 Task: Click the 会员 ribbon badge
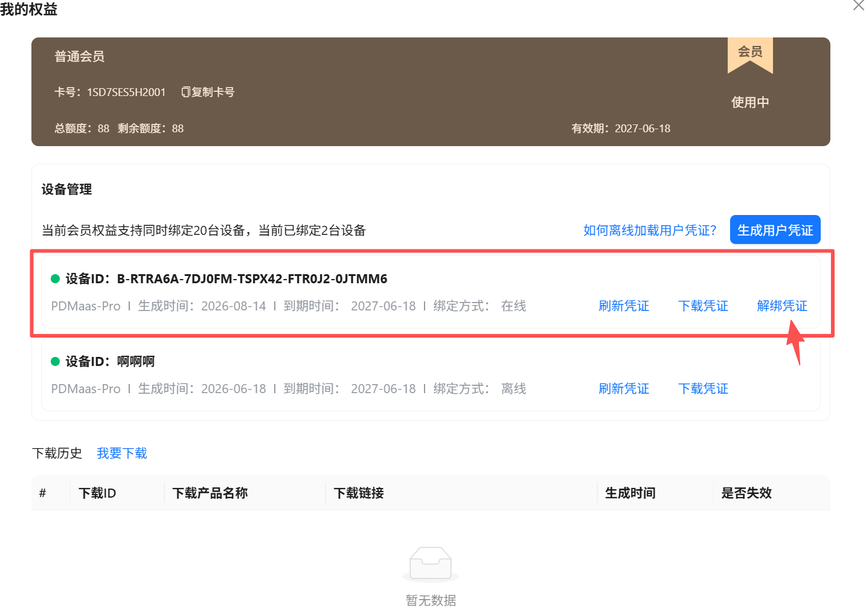pyautogui.click(x=750, y=54)
